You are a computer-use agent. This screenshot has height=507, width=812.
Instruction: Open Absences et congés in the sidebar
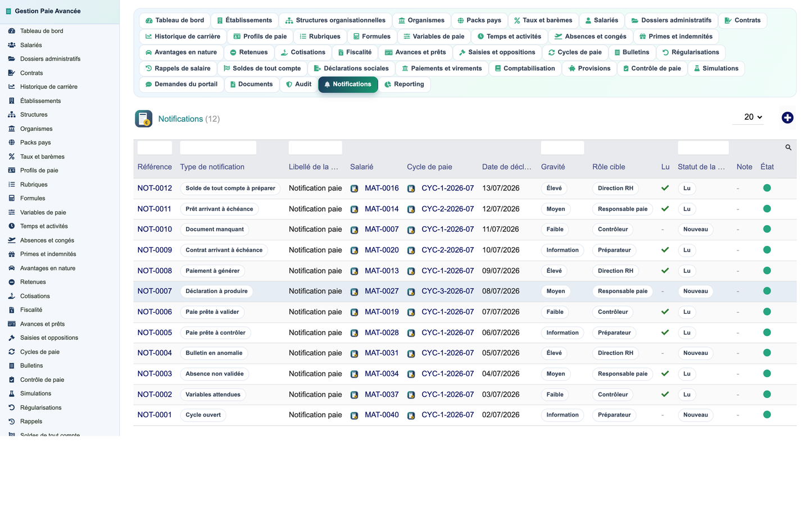tap(47, 240)
